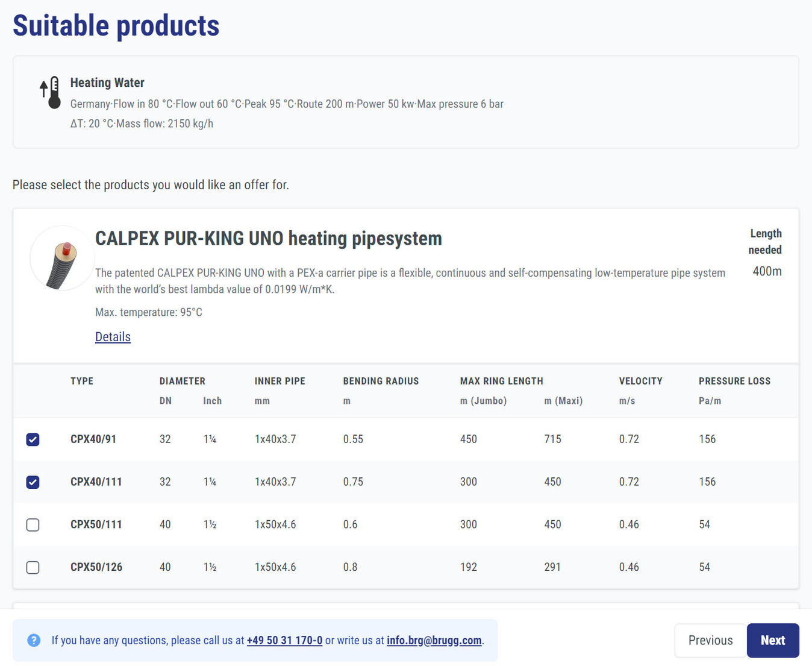Screen dimensions: 812x666
Task: Click the PRESSURE LOSS column header
Action: pos(735,381)
